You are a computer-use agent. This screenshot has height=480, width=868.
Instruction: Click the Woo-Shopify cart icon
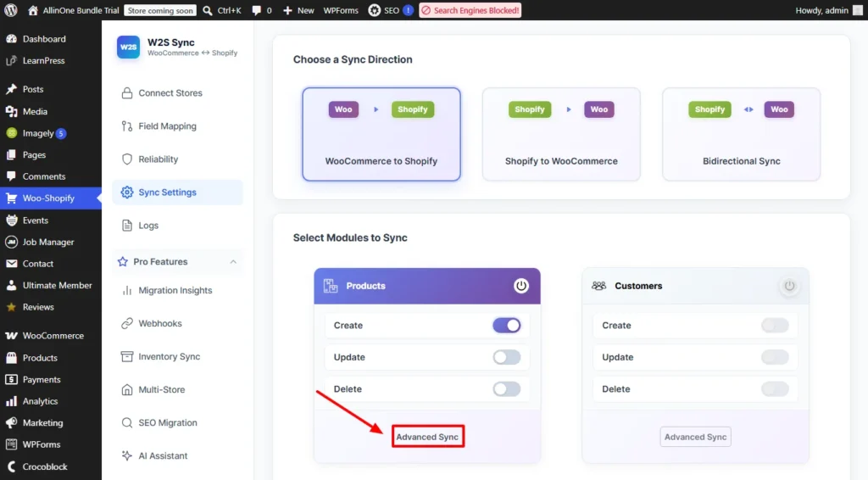tap(11, 198)
